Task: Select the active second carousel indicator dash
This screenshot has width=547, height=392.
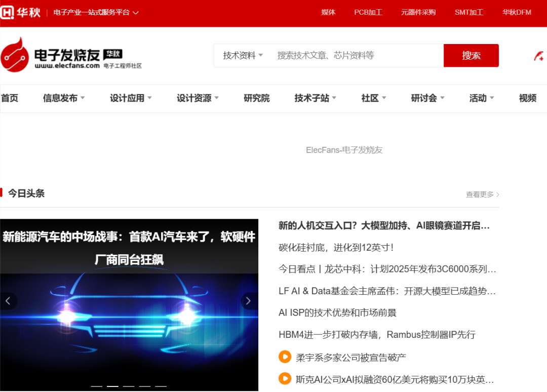Action: pos(112,386)
